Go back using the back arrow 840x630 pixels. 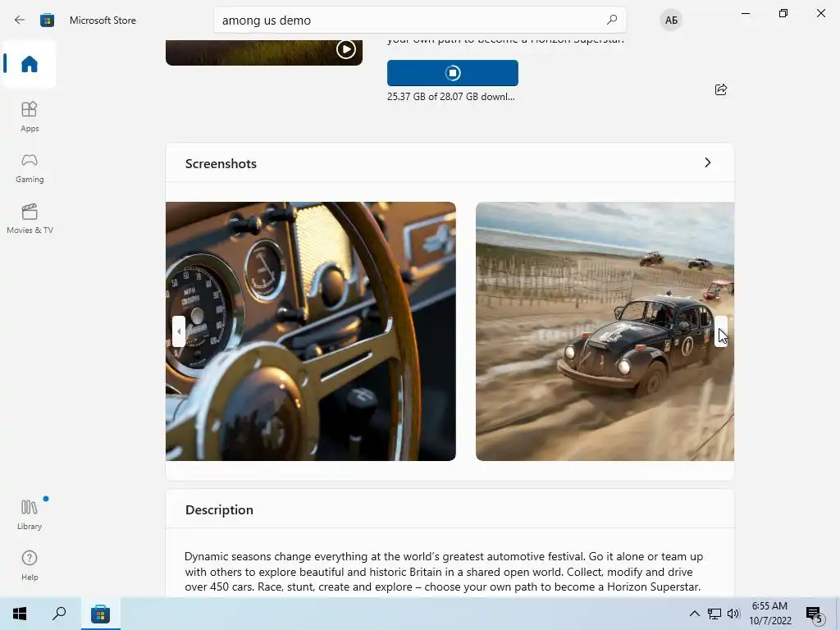[x=20, y=20]
